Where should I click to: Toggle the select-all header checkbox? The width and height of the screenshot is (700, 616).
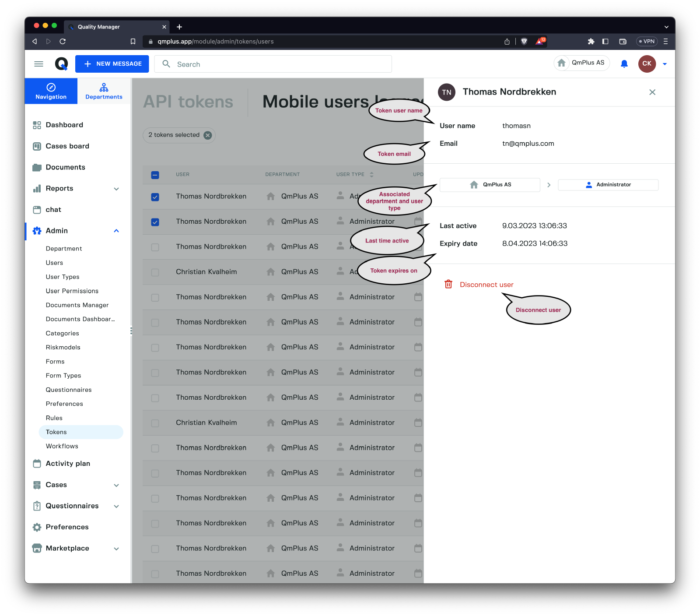pos(155,175)
